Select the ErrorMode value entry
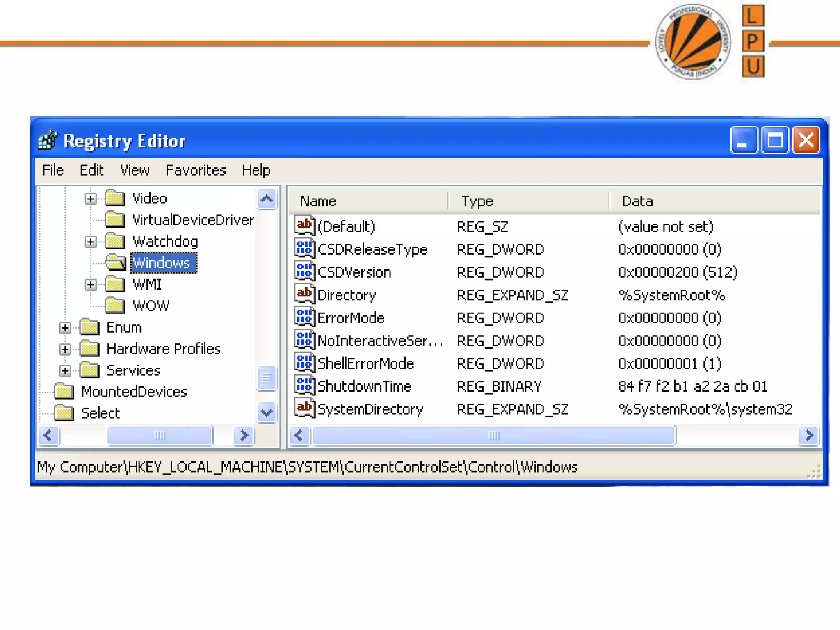Screen dimensions: 840x630 351,318
